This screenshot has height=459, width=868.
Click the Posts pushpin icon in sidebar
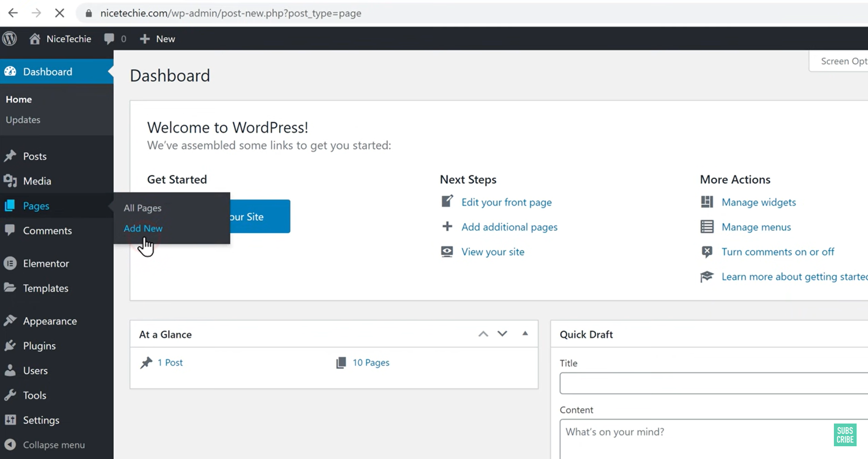pyautogui.click(x=10, y=156)
